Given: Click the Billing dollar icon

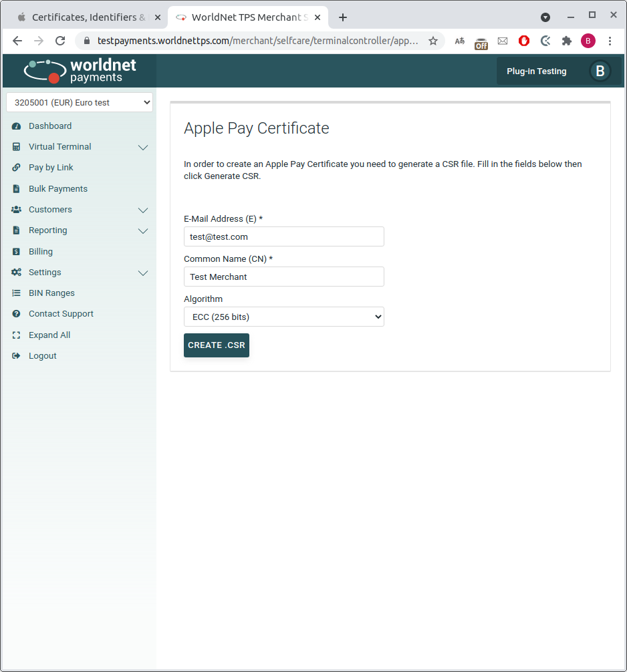Looking at the screenshot, I should tap(16, 252).
